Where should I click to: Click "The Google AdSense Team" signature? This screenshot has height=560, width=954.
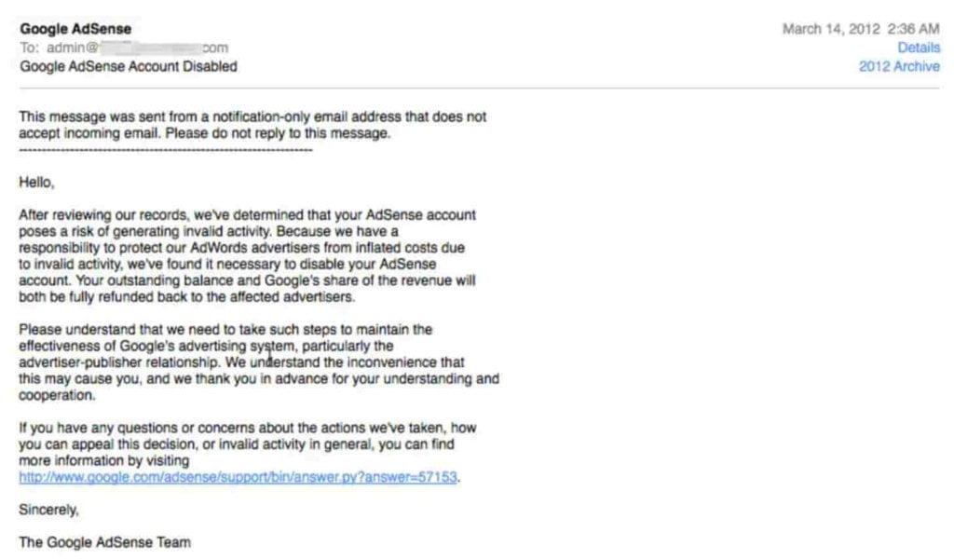coord(105,541)
